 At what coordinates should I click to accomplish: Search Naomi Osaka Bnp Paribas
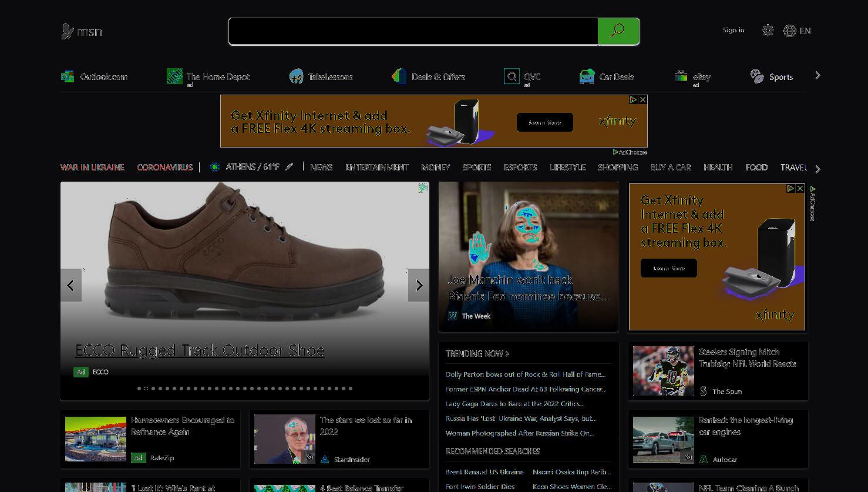[x=571, y=472]
